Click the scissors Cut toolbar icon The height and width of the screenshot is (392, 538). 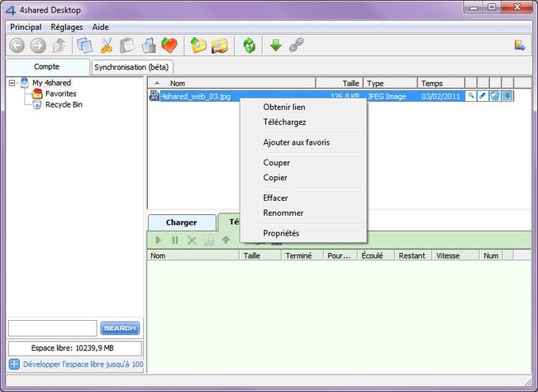click(107, 45)
